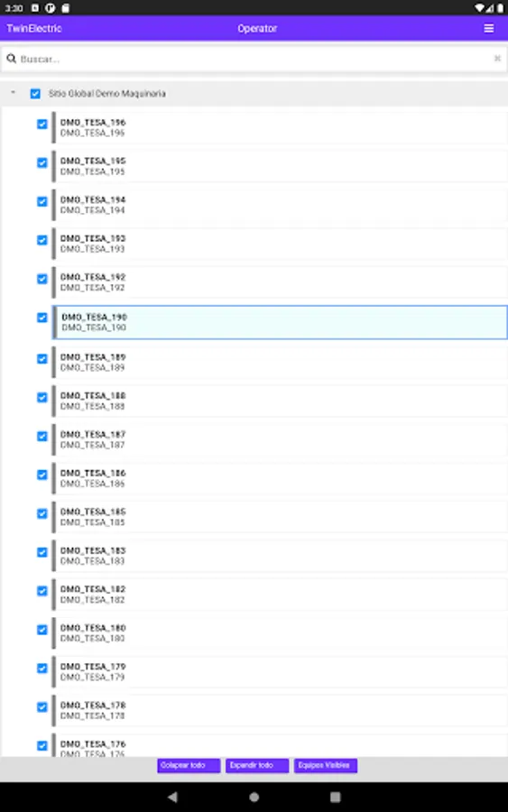Collapse the Sitio Global Demo Maquinaria node
The height and width of the screenshot is (812, 508).
pos(13,93)
